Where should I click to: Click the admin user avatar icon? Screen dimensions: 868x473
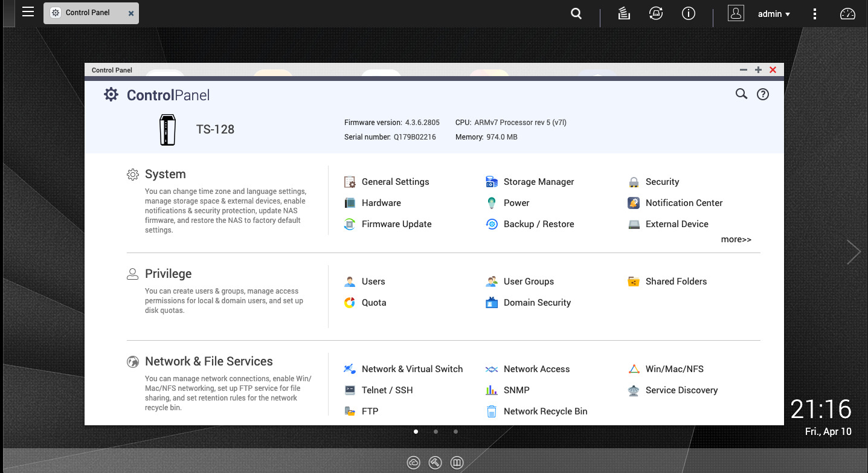(736, 13)
